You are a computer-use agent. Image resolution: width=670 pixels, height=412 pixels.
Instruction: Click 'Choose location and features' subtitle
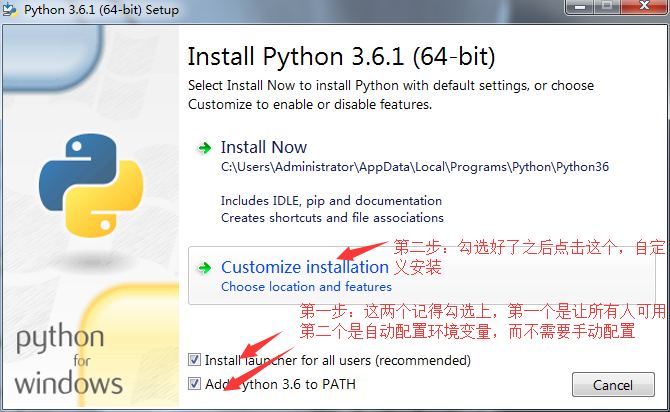coord(306,286)
